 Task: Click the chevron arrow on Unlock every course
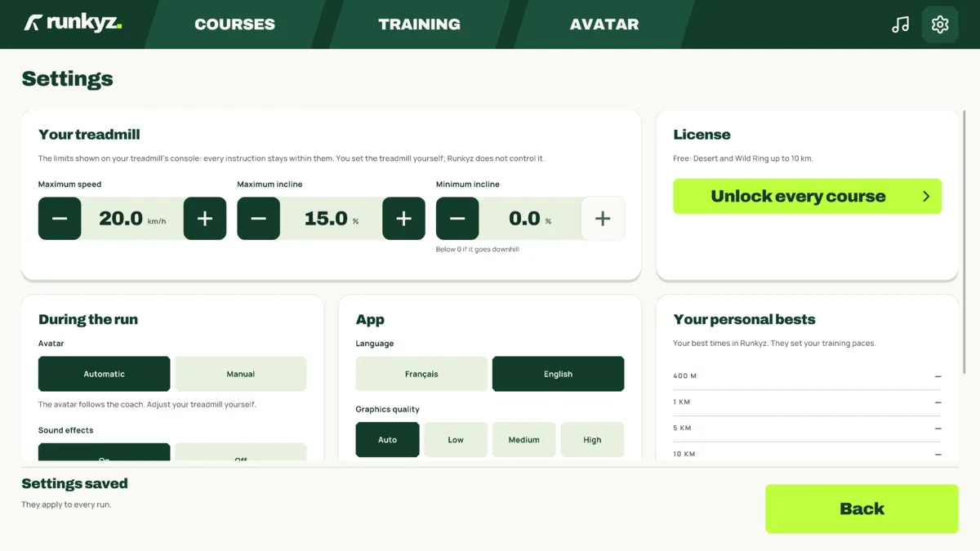(926, 196)
